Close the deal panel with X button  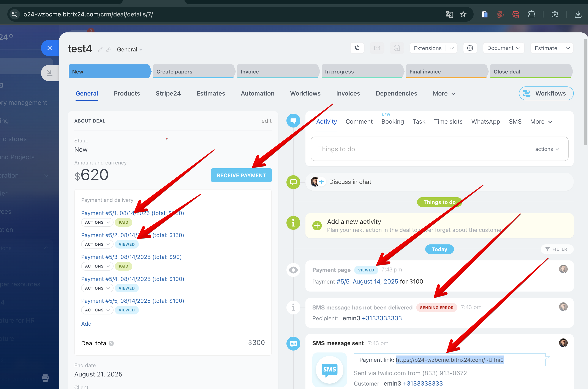pos(50,48)
